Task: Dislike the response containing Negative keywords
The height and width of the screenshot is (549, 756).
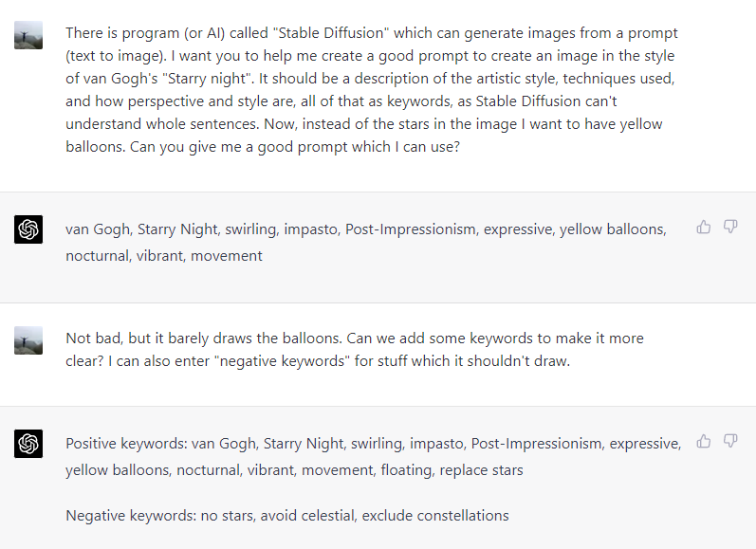Action: (730, 441)
